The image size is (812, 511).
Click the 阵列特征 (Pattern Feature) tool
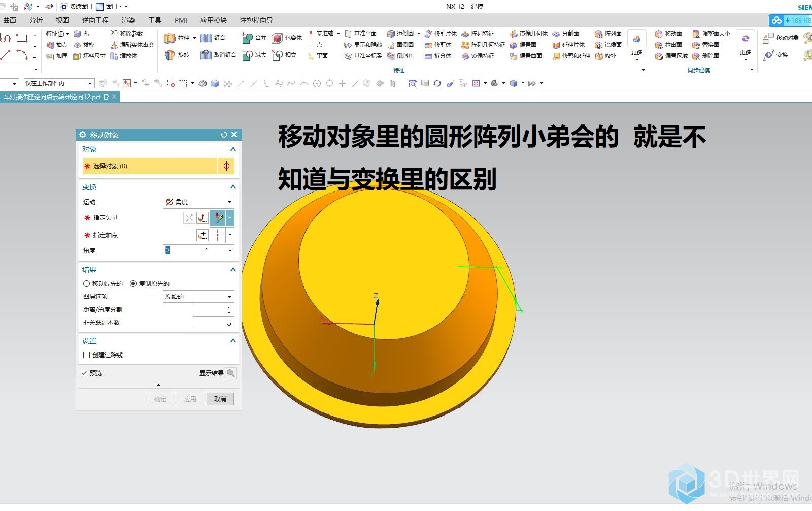(x=478, y=34)
